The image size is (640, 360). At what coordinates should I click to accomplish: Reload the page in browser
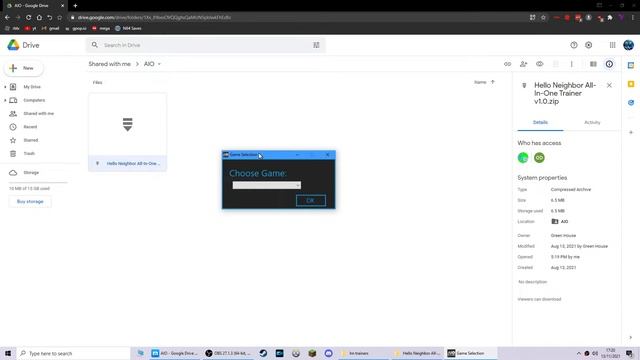[x=29, y=18]
